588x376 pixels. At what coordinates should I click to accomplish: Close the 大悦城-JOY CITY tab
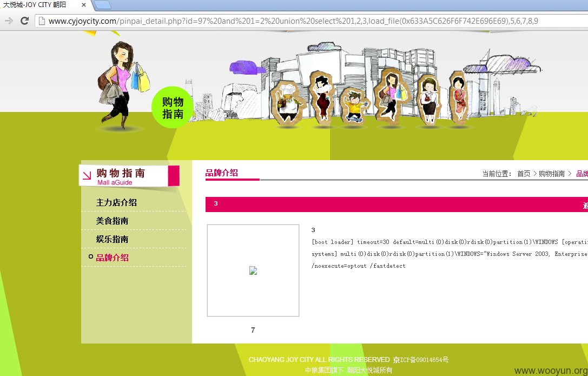84,5
